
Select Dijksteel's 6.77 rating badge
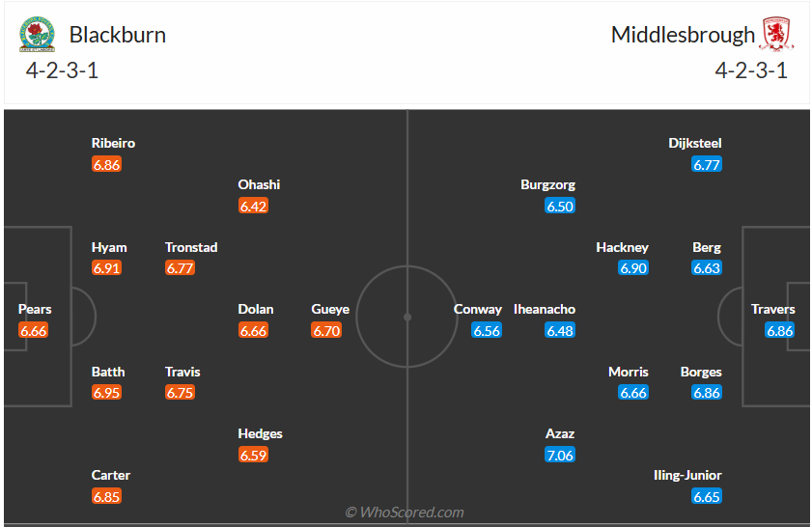click(707, 164)
